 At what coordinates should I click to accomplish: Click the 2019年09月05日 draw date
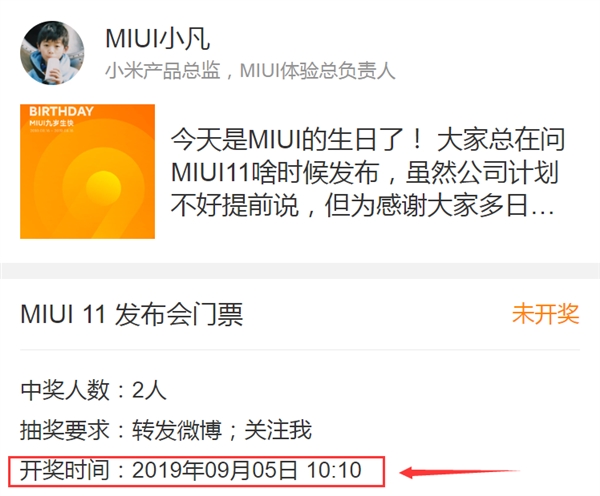pyautogui.click(x=215, y=470)
